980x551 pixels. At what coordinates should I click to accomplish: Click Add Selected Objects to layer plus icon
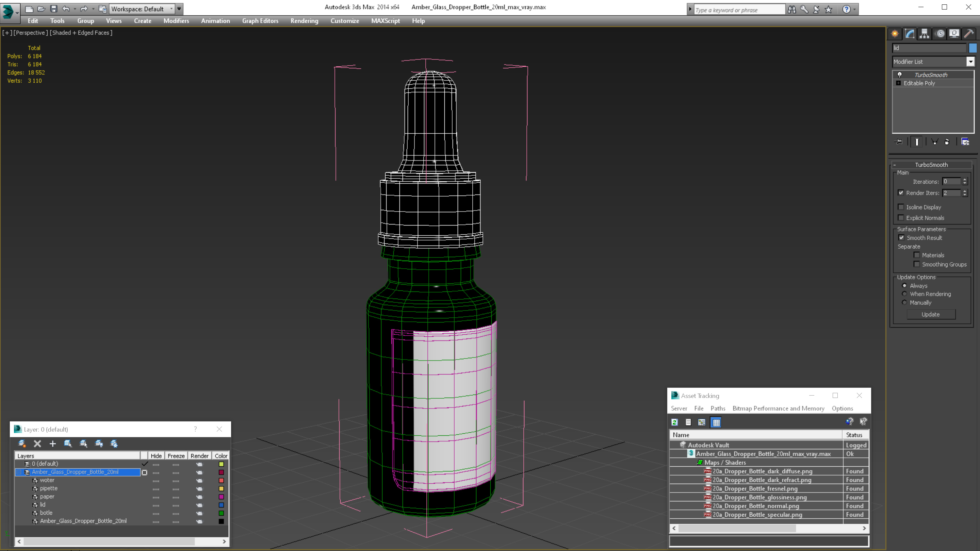pos(52,444)
